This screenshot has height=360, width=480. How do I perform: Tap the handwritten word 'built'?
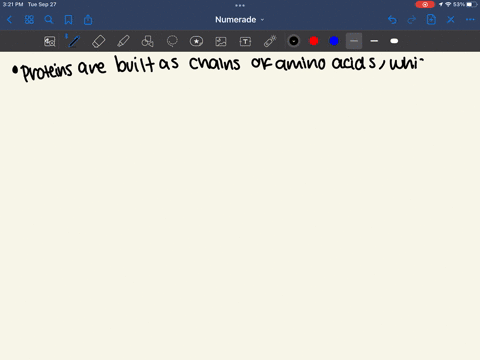click(135, 64)
